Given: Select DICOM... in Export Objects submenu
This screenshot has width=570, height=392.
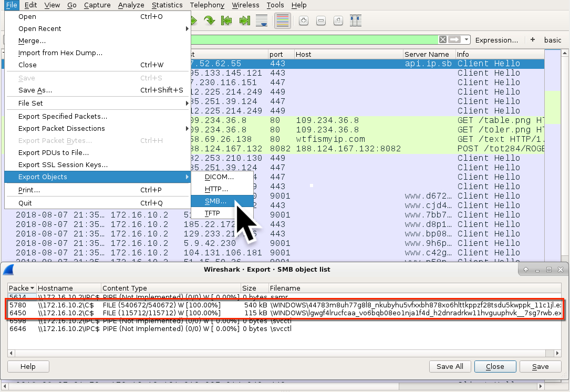Looking at the screenshot, I should click(222, 177).
